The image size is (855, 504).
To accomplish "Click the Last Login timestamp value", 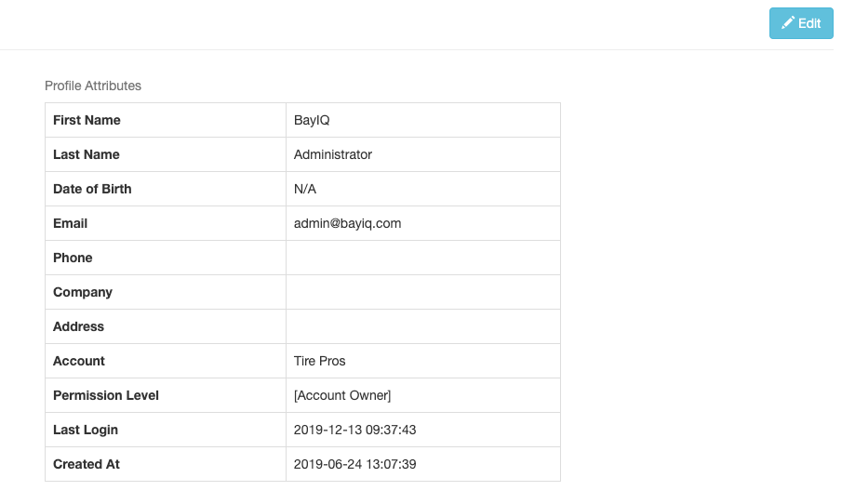I will pyautogui.click(x=355, y=430).
